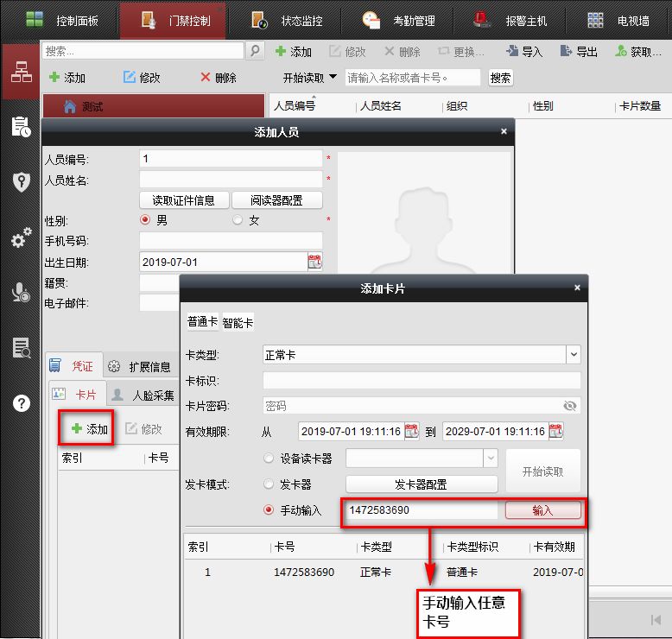672x639 pixels.
Task: Open the gears advanced settings sidebar icon
Action: tap(21, 238)
